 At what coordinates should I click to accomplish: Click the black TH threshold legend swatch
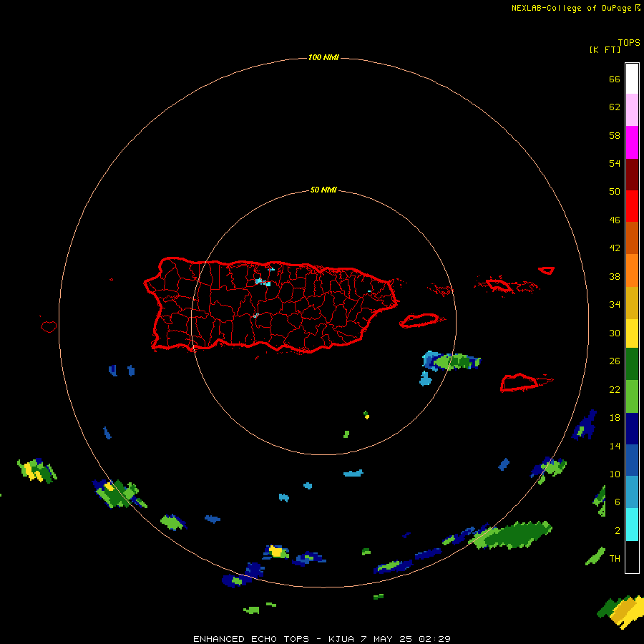coord(632,557)
